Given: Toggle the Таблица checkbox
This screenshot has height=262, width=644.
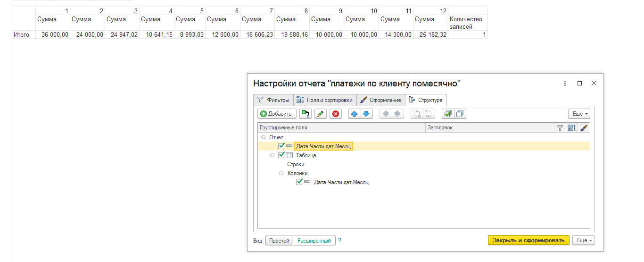Looking at the screenshot, I should pos(281,155).
